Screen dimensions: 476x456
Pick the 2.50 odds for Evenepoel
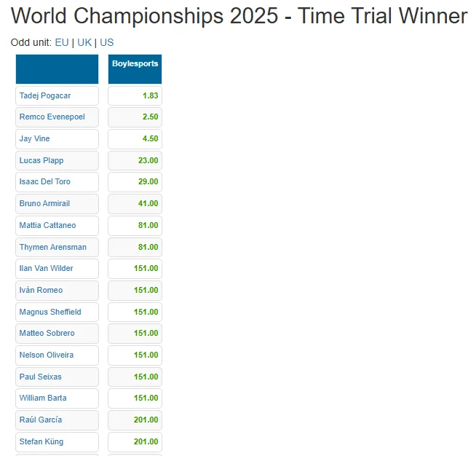(x=150, y=117)
